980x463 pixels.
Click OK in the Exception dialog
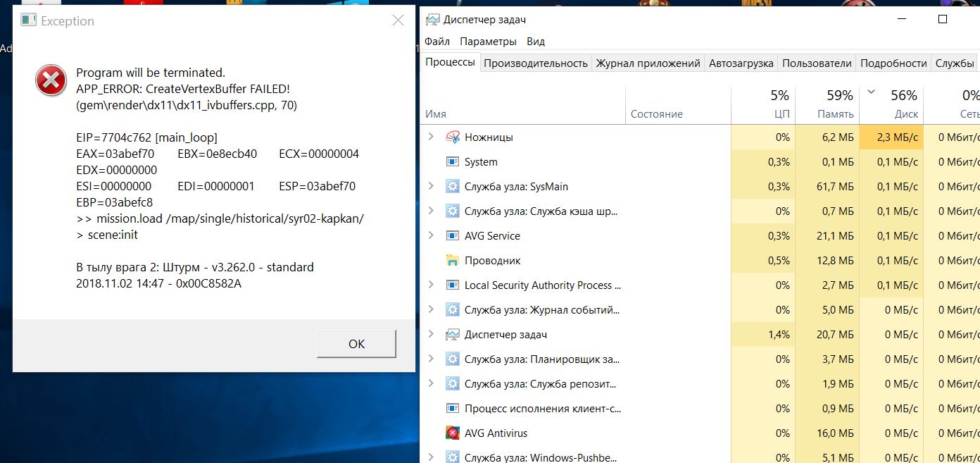356,344
